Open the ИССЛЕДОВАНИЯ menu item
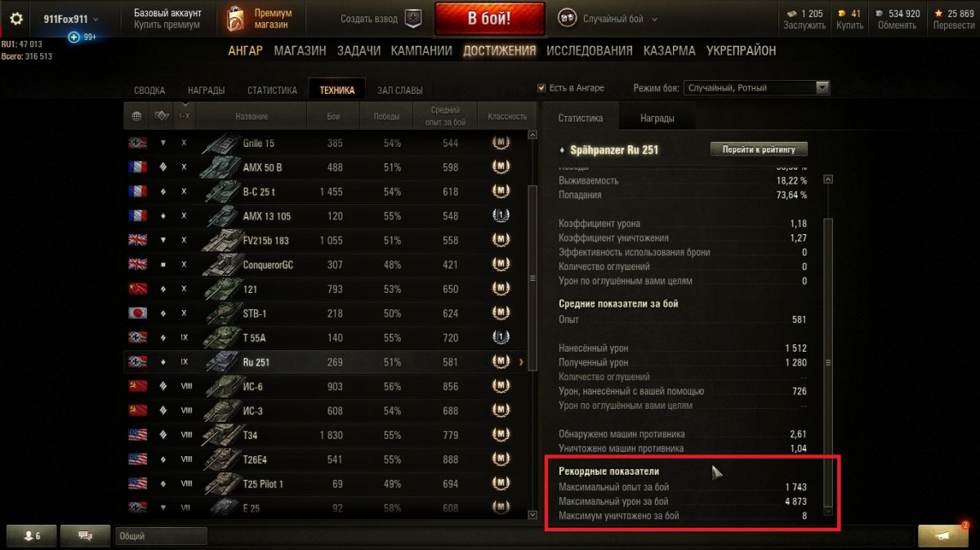The image size is (980, 550). pyautogui.click(x=590, y=51)
